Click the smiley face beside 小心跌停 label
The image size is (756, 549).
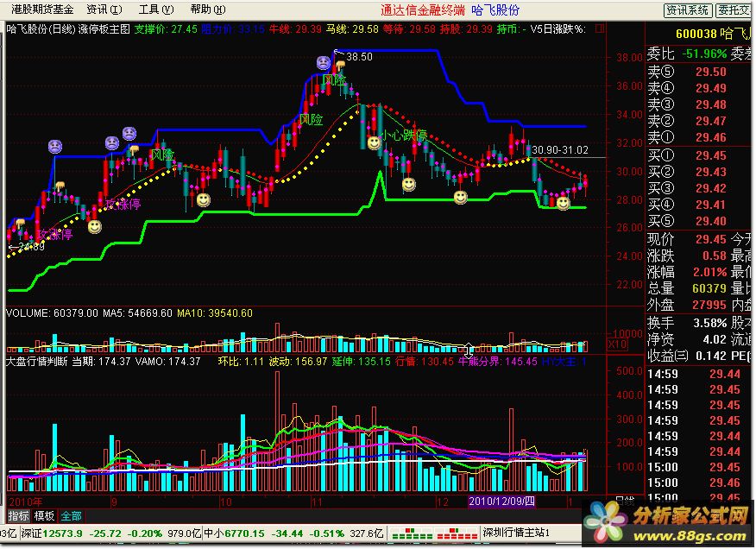374,142
